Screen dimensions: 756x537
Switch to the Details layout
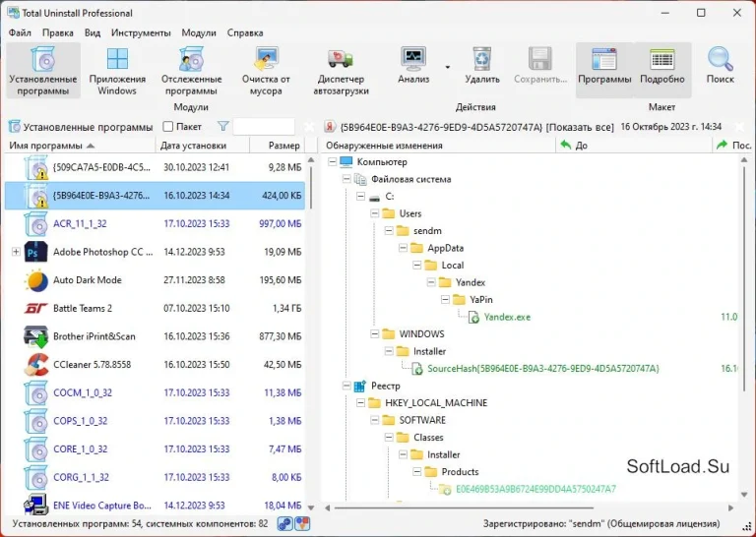tap(661, 70)
